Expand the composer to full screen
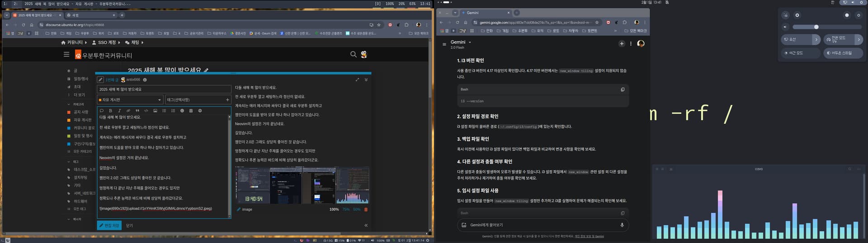 357,80
